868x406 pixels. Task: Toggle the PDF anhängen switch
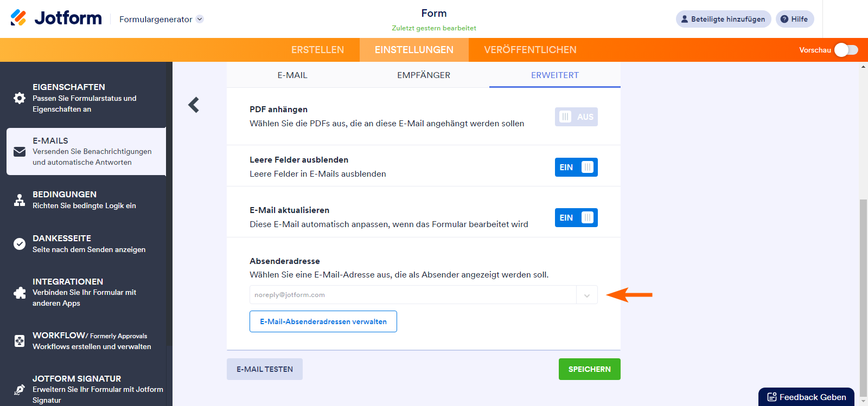576,117
